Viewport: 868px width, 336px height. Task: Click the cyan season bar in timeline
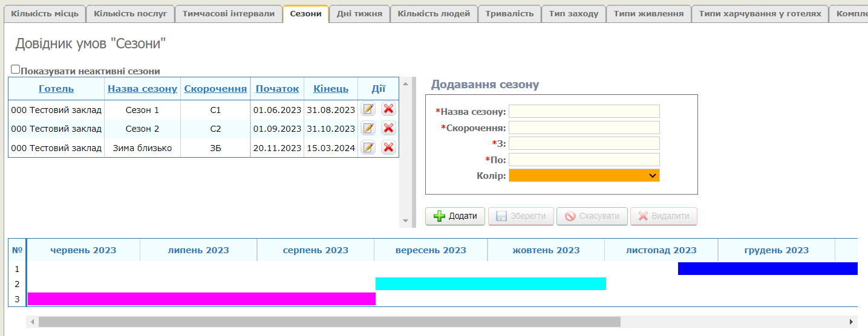tap(491, 283)
